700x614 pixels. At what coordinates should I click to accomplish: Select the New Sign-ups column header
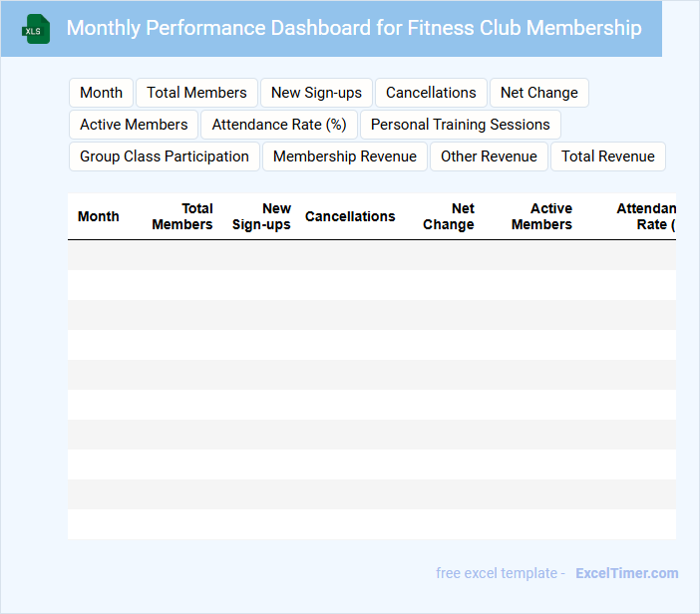pos(261,216)
